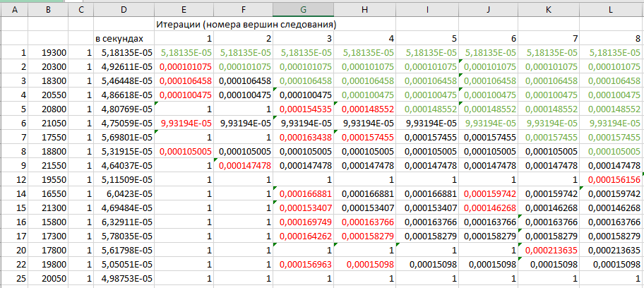Select cell with value 18800
The width and height of the screenshot is (644, 288).
pos(49,151)
